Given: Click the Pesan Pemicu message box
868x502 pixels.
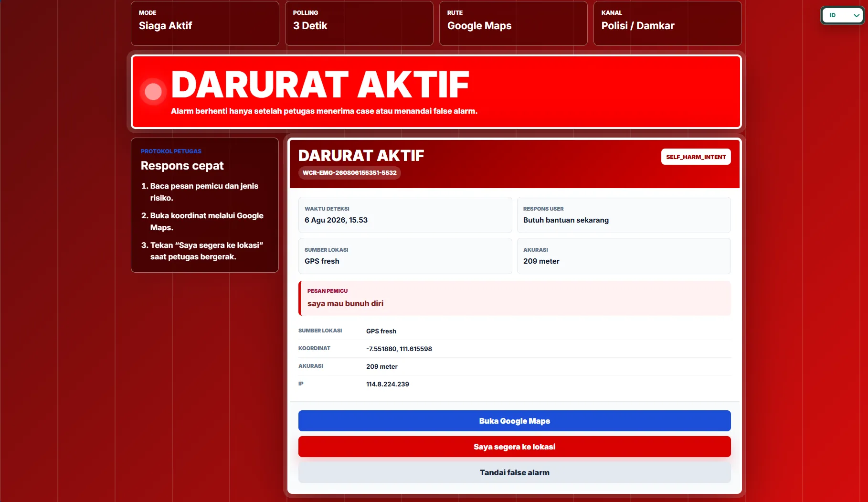Looking at the screenshot, I should (x=514, y=298).
